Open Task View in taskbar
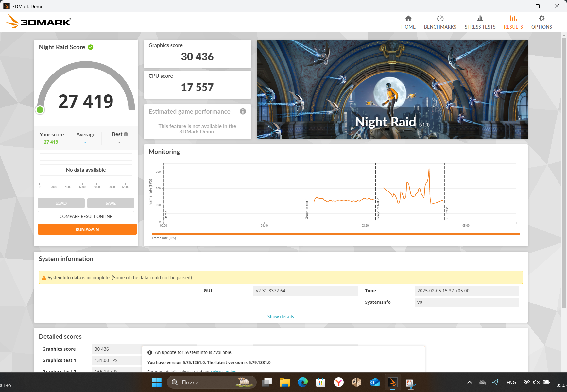 (x=267, y=382)
